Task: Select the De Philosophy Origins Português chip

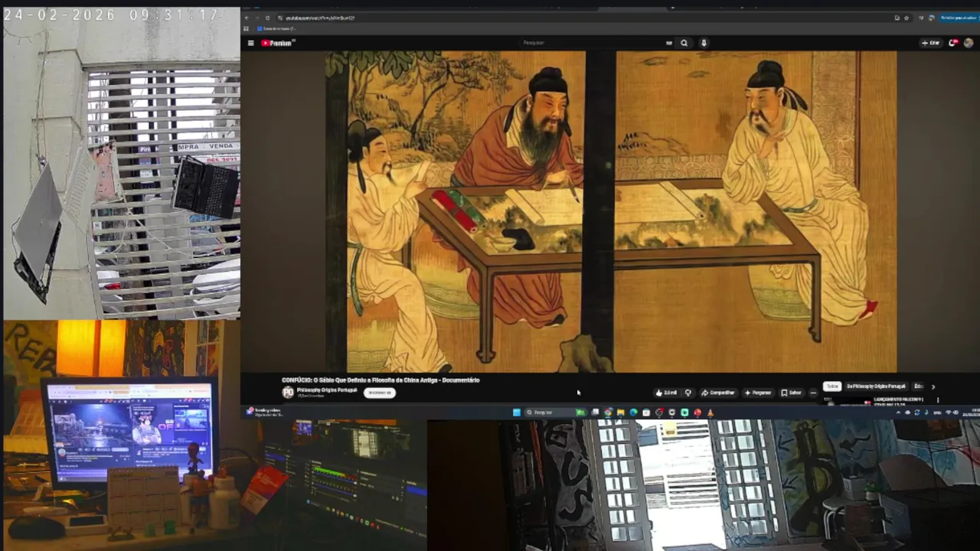Action: [x=877, y=386]
